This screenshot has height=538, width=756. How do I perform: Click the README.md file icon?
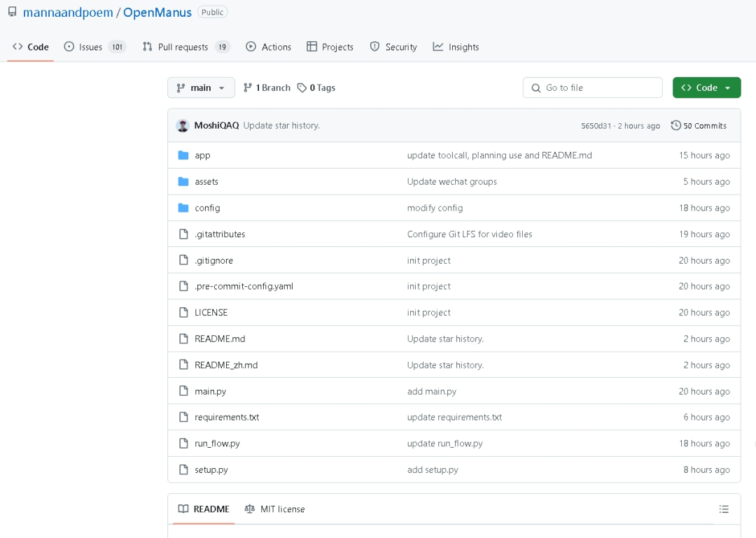click(x=183, y=339)
